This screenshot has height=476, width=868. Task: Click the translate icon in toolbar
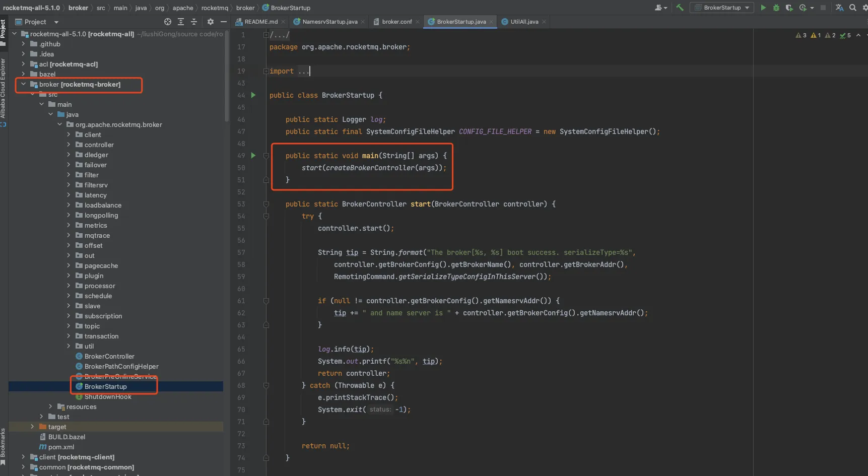click(839, 8)
